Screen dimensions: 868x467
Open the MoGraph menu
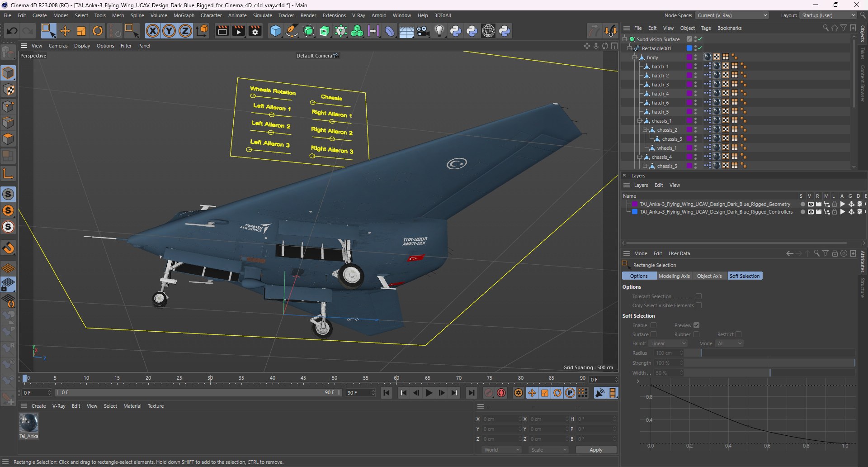point(184,15)
